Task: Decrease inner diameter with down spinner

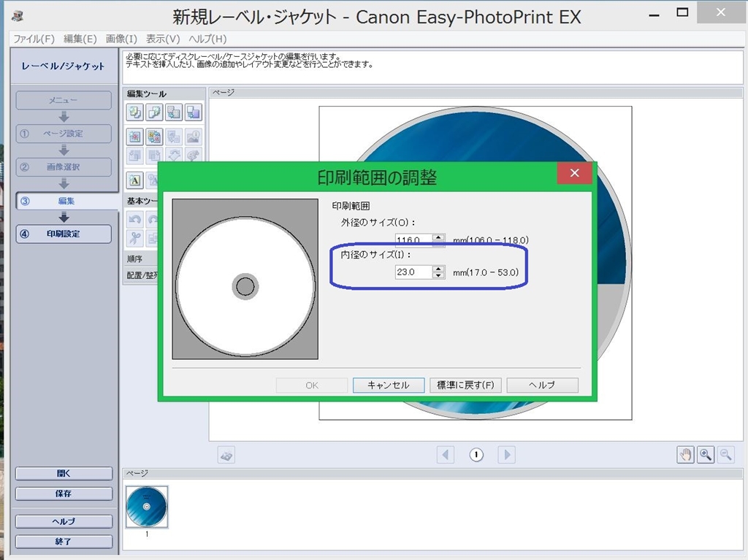Action: pyautogui.click(x=438, y=275)
